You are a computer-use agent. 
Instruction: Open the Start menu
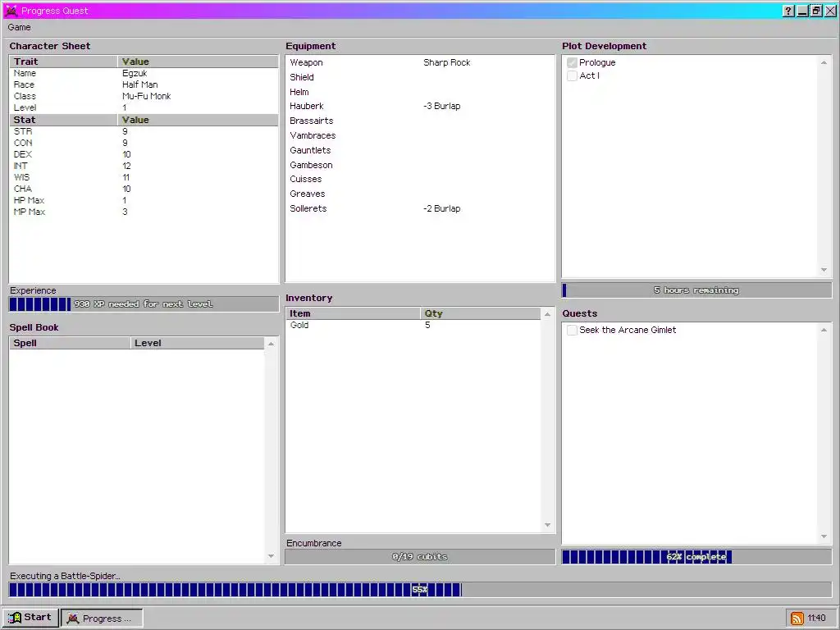click(30, 618)
